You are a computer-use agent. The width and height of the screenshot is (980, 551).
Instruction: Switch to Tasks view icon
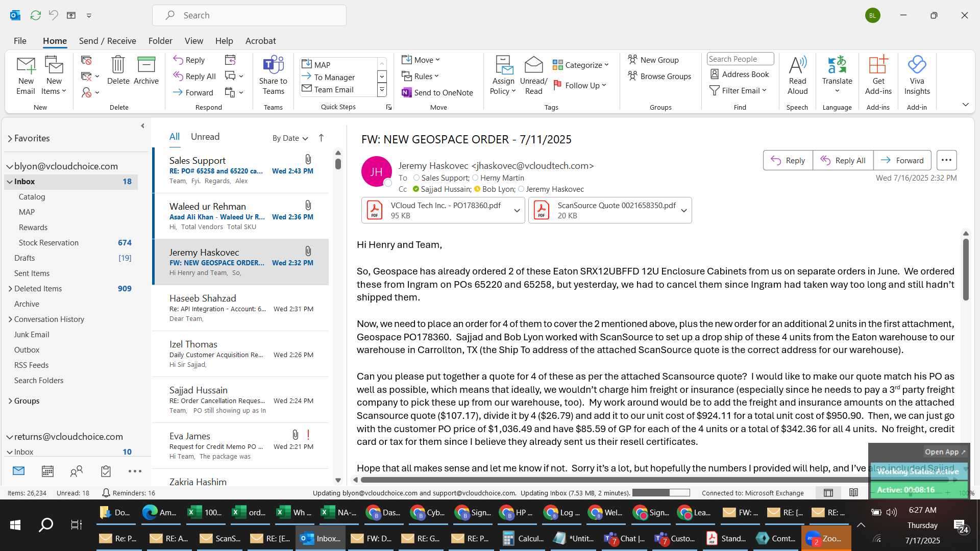tap(106, 471)
